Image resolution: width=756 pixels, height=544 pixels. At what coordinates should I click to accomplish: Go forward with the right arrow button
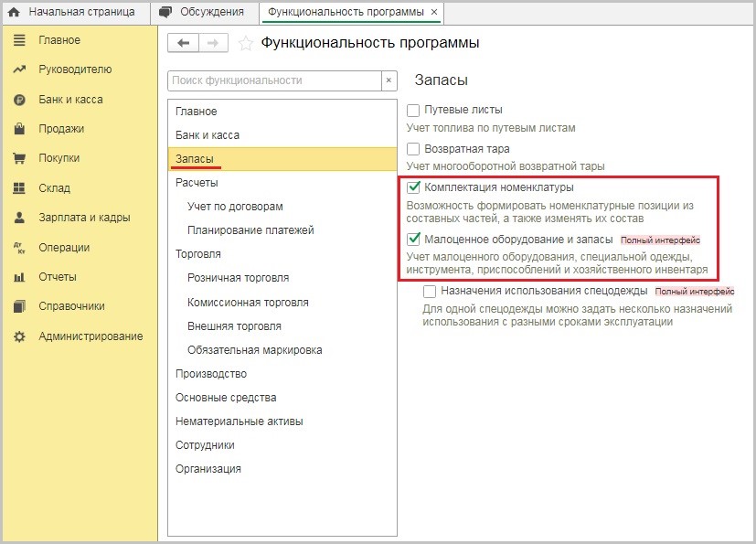[213, 43]
